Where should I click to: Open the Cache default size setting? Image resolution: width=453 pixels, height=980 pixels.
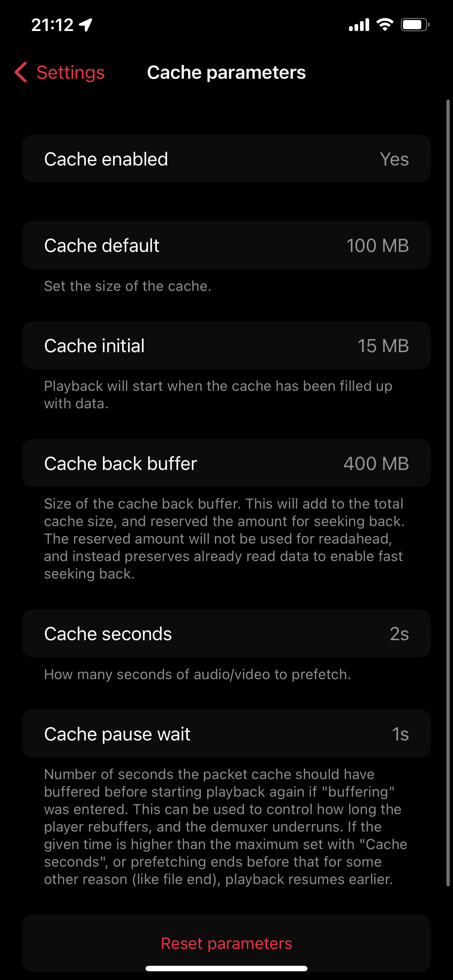pos(226,245)
